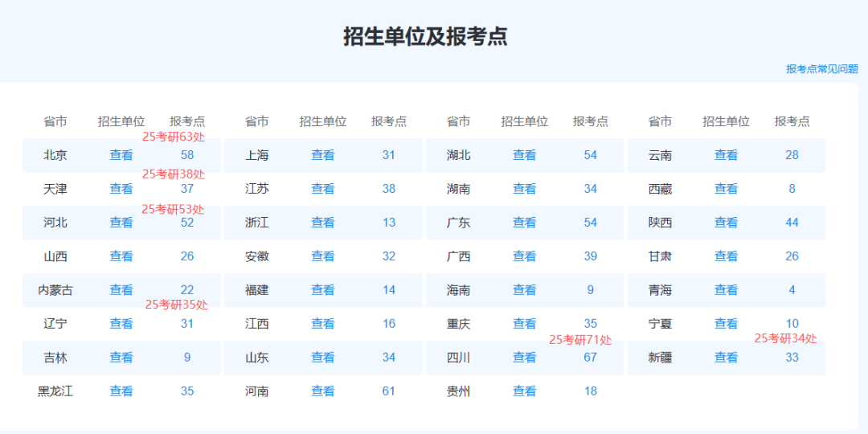Open the 报考点常见问题 link
Viewport: 868px width, 434px height.
point(821,69)
